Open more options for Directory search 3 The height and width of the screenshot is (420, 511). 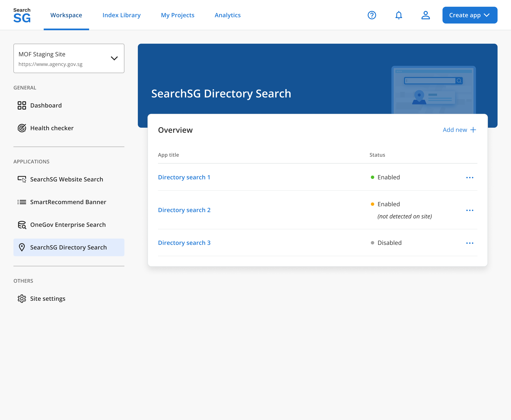[470, 243]
